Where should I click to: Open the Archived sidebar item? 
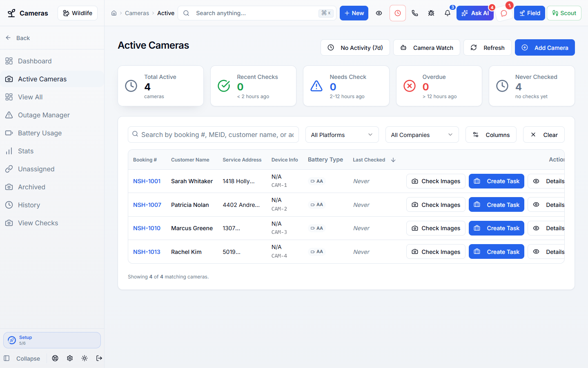[52, 187]
